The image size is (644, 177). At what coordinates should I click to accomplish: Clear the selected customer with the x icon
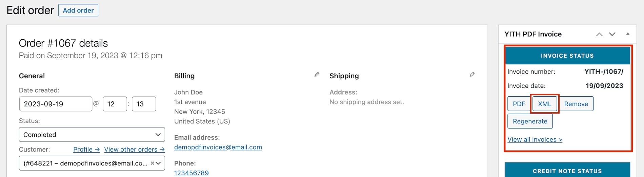(x=153, y=163)
